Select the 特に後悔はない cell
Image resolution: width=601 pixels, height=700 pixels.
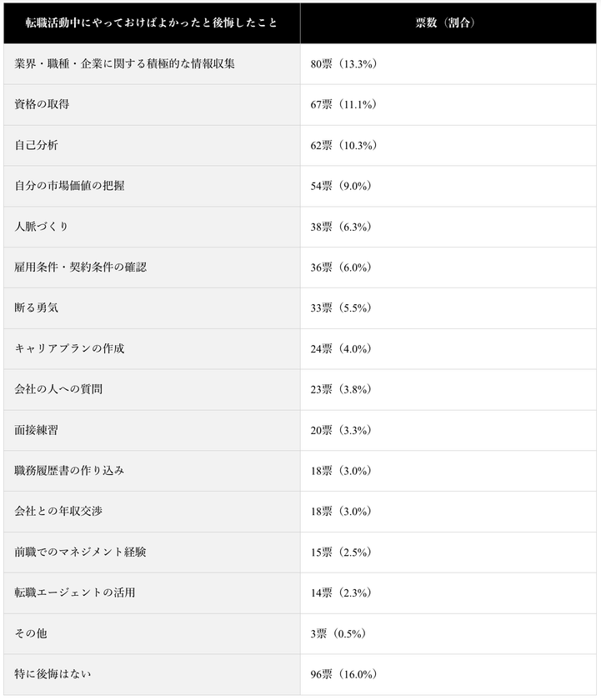[x=152, y=674]
